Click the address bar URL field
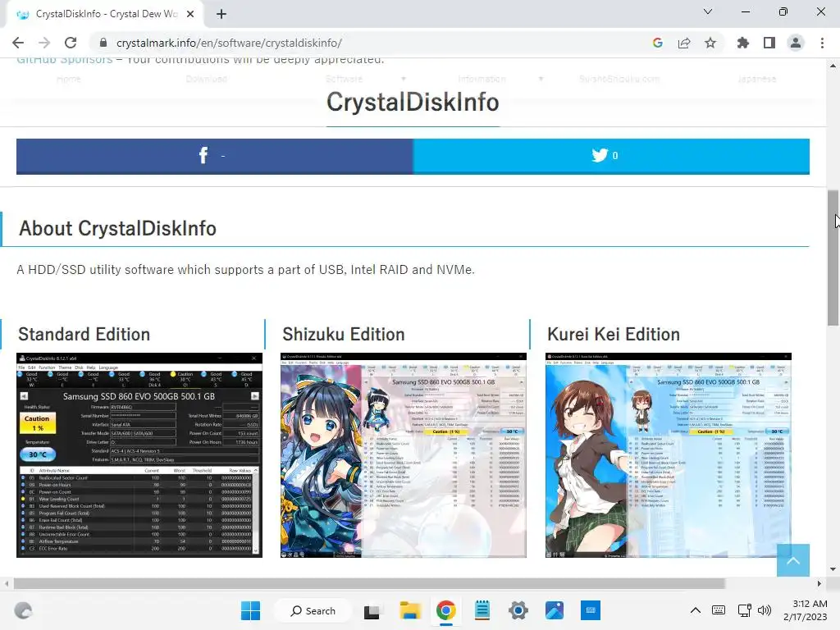Screen dimensions: 840x630 click(x=370, y=43)
